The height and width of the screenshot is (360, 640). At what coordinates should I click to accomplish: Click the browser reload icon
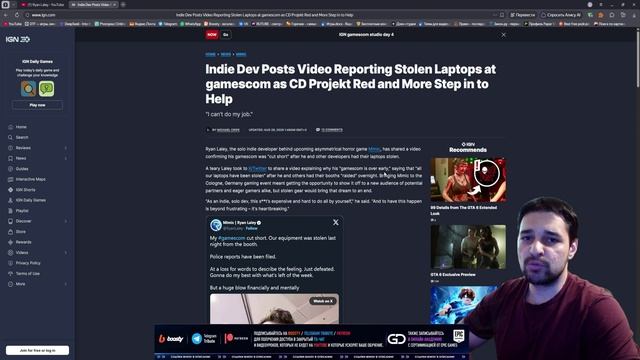tap(17, 15)
